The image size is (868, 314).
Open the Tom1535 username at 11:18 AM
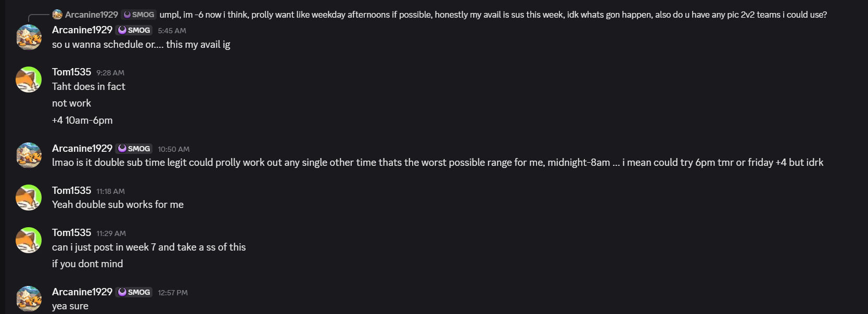[71, 191]
